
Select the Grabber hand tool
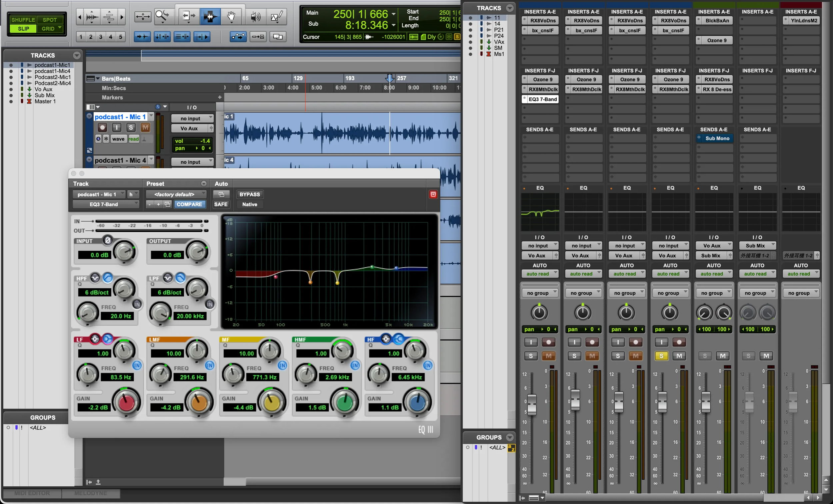point(231,16)
